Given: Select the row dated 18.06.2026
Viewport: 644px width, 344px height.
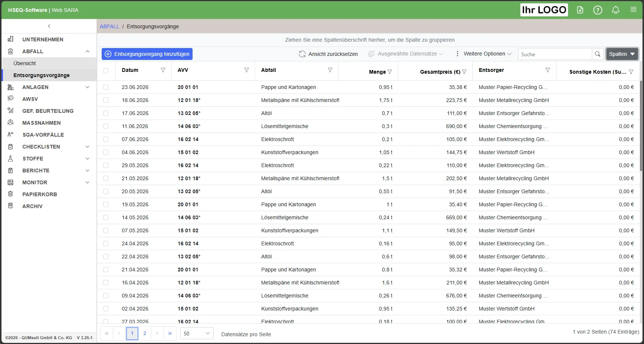Looking at the screenshot, I should 106,100.
